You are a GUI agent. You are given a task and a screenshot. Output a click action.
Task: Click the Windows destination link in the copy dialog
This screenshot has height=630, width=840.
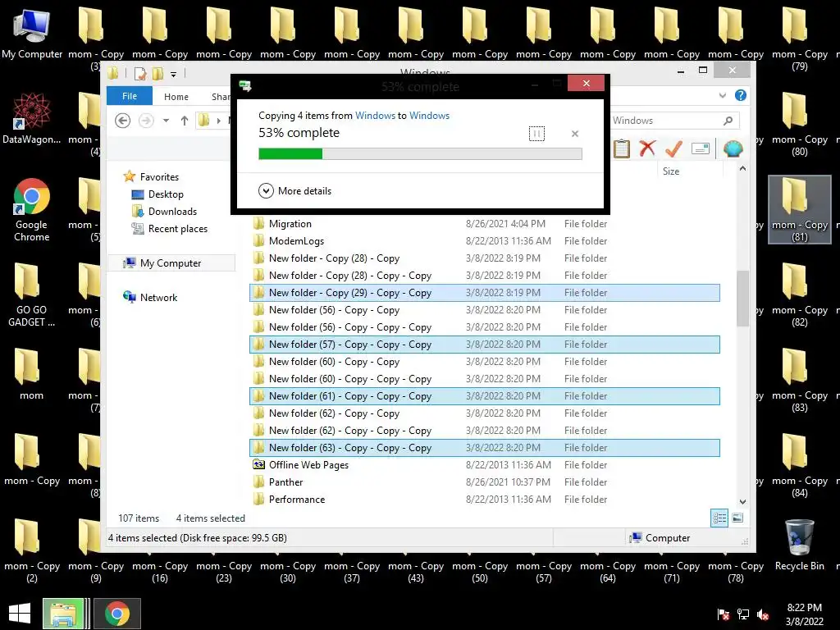429,115
